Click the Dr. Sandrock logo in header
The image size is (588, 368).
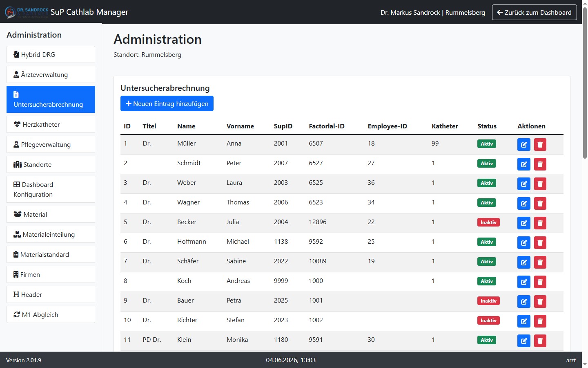tap(27, 12)
